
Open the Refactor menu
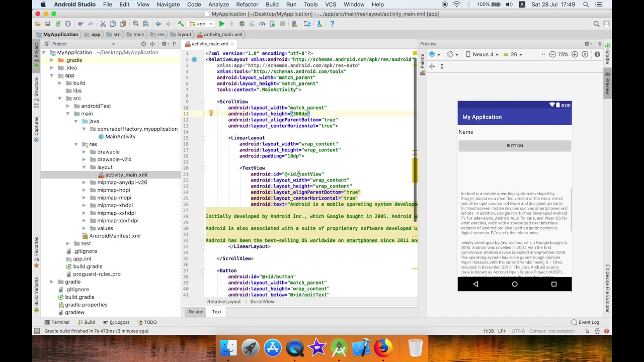click(x=247, y=5)
